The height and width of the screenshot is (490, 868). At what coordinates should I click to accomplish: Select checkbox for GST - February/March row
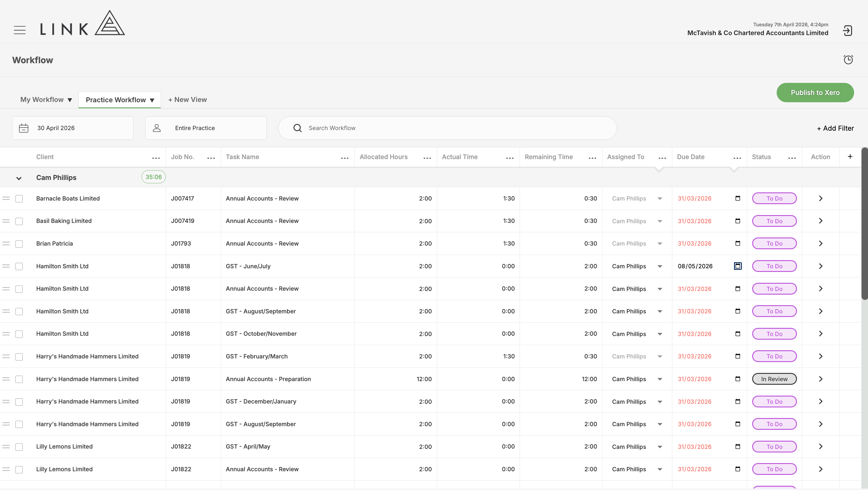(19, 357)
